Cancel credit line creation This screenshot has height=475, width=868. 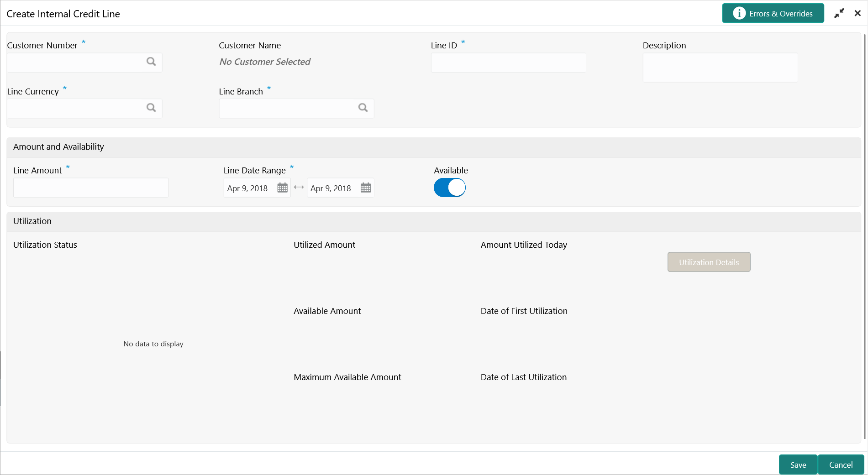841,465
